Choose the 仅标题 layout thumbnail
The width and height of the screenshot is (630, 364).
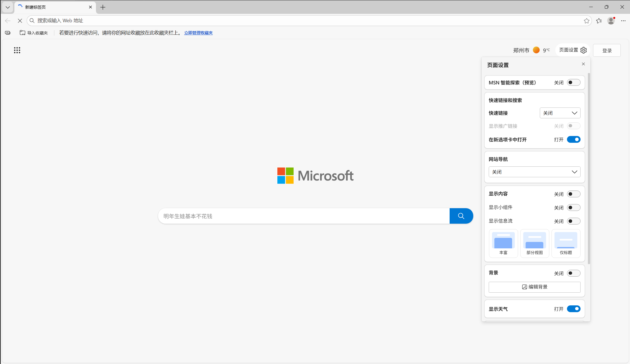click(566, 243)
